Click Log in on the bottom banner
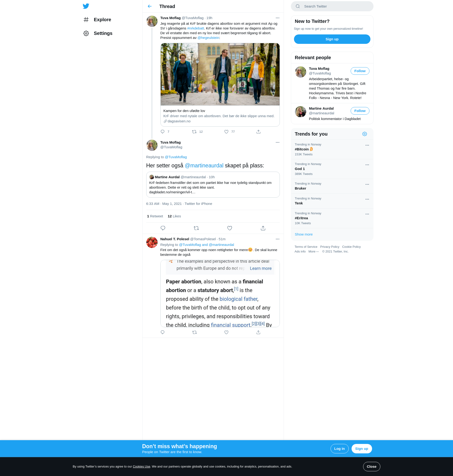This screenshot has width=453, height=476. coord(339,448)
